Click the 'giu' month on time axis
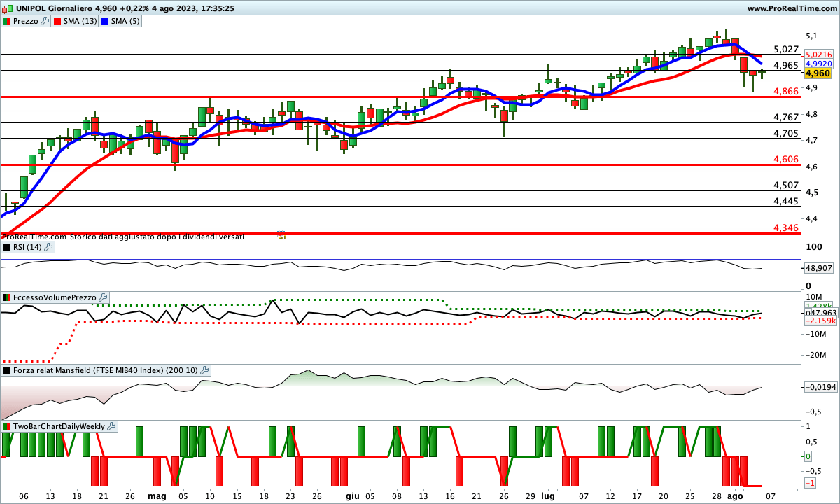 click(x=351, y=496)
